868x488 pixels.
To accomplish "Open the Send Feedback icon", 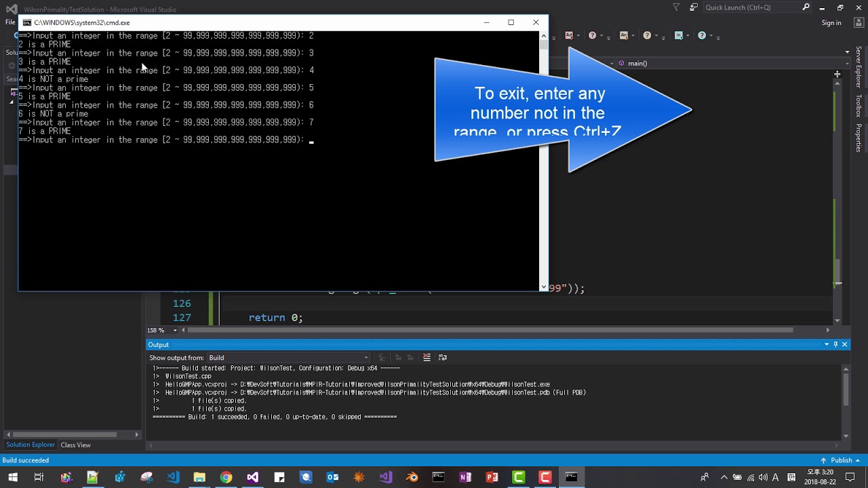I will [693, 7].
